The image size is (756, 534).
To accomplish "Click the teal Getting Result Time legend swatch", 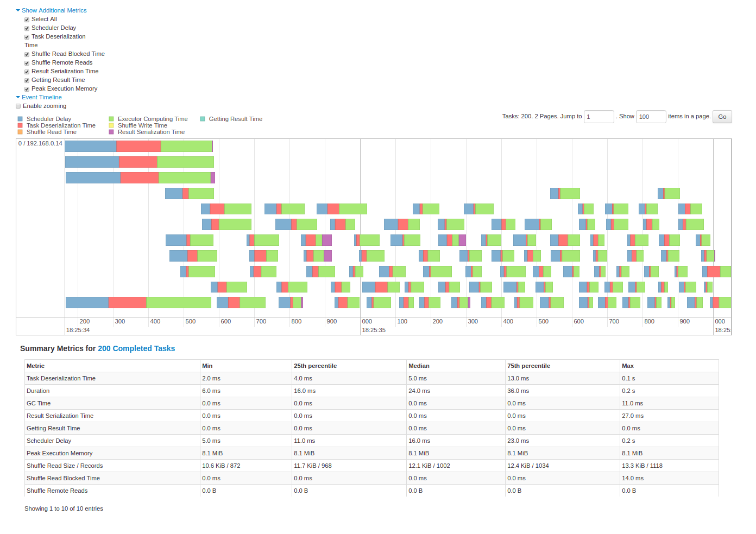I will 202,118.
